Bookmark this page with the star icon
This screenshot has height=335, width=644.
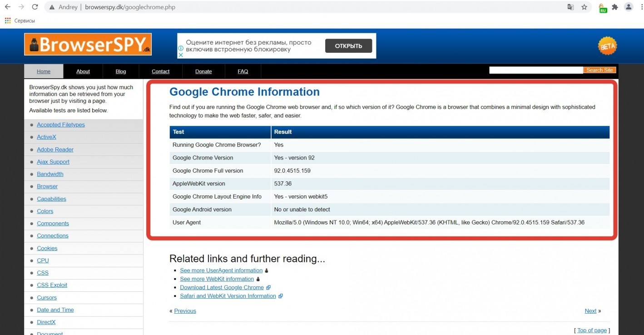click(x=585, y=7)
